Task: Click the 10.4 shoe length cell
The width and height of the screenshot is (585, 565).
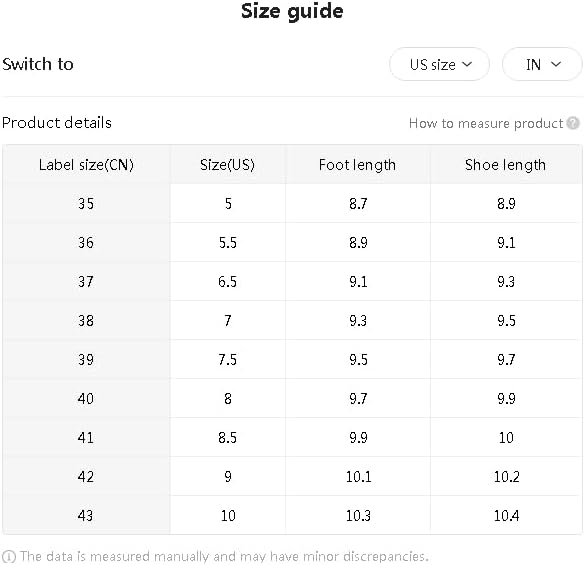Action: click(x=506, y=515)
